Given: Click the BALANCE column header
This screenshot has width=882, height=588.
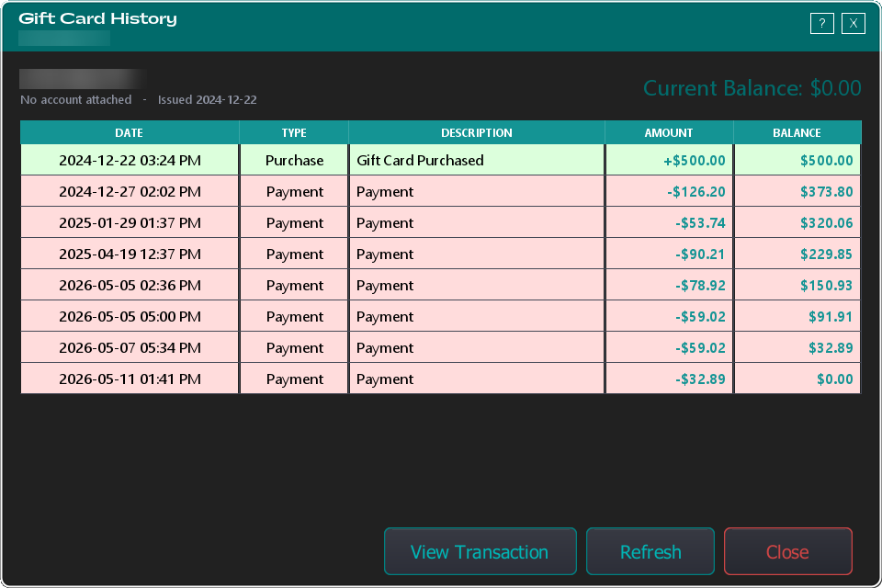Looking at the screenshot, I should point(797,133).
